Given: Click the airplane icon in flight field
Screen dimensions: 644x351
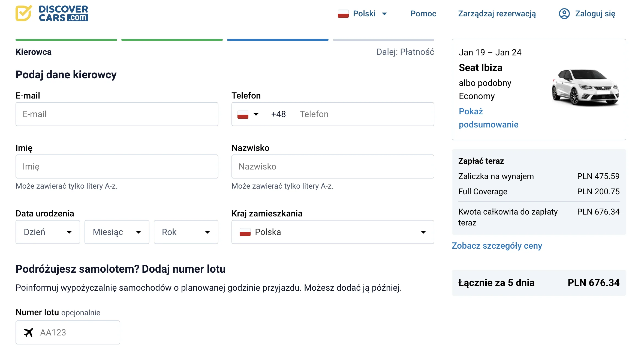Looking at the screenshot, I should 28,332.
